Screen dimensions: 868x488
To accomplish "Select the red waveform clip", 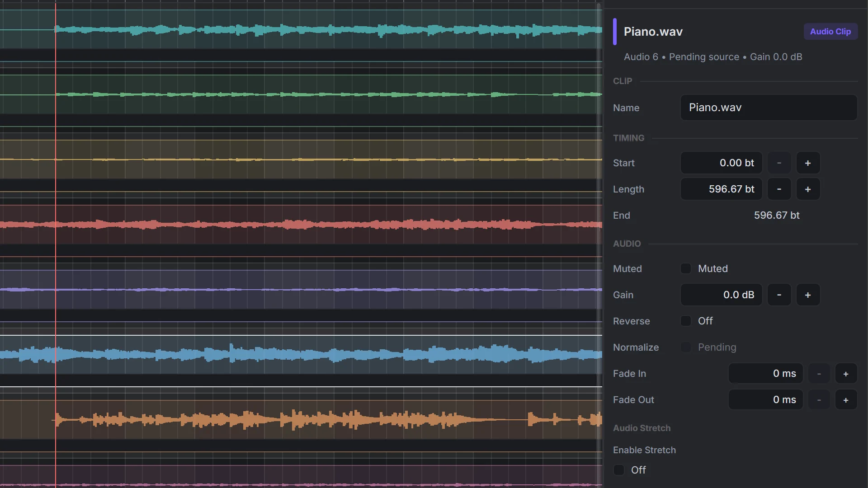I will (x=301, y=225).
